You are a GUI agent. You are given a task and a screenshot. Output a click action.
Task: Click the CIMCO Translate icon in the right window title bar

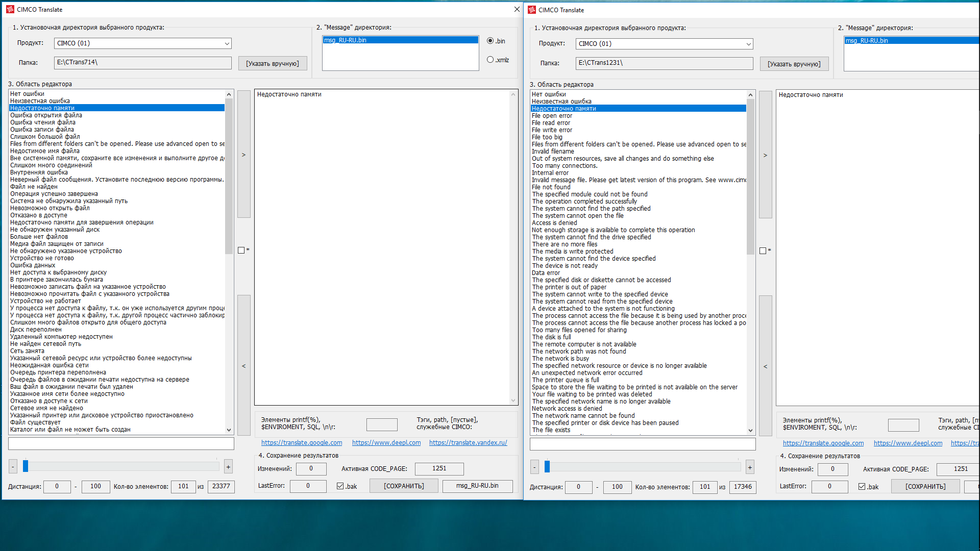tap(531, 10)
